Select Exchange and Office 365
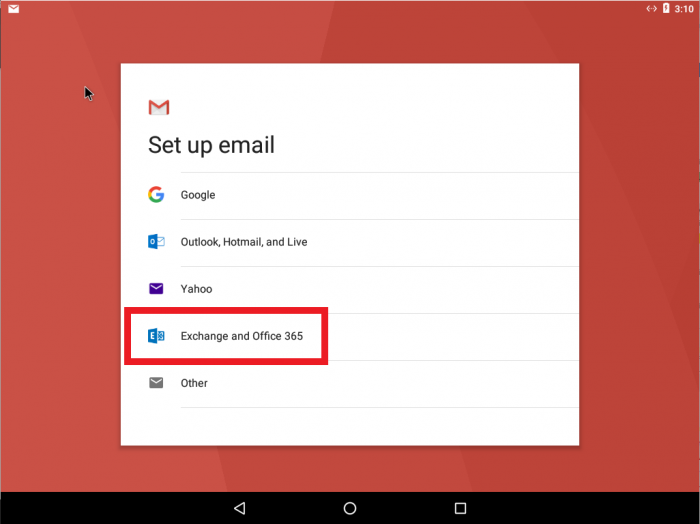The image size is (700, 524). tap(350, 337)
